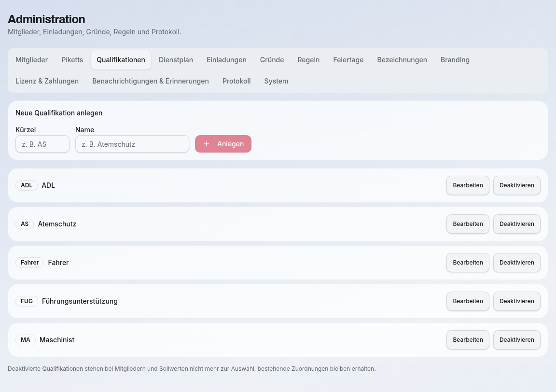Switch to the Piketts tab
This screenshot has height=392, width=556.
pyautogui.click(x=72, y=60)
